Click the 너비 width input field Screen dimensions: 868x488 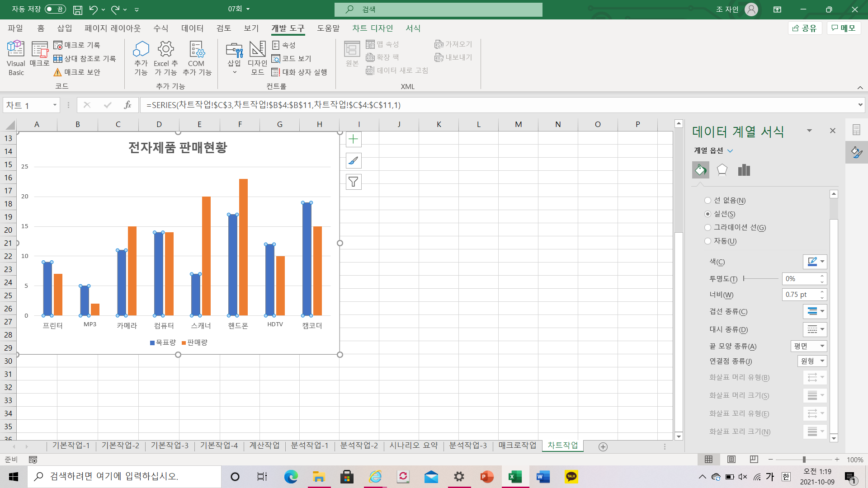click(x=800, y=295)
